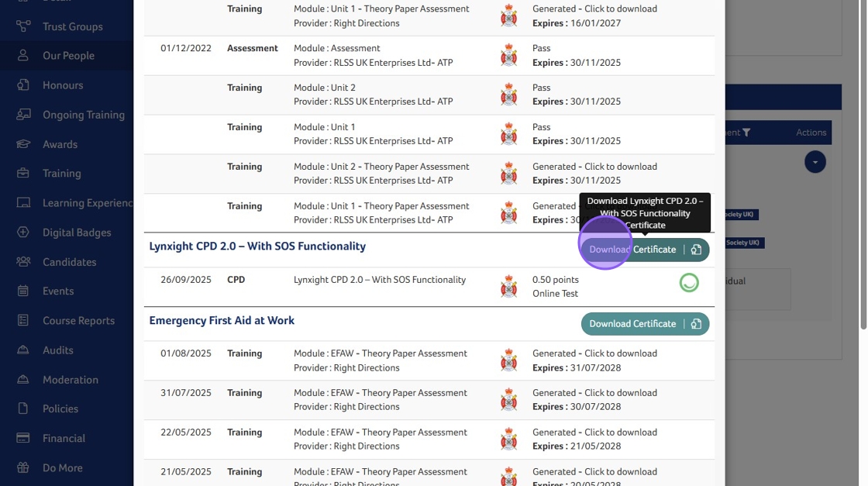The image size is (868, 486).
Task: Click the page vertical scrollbar
Action: 863,166
